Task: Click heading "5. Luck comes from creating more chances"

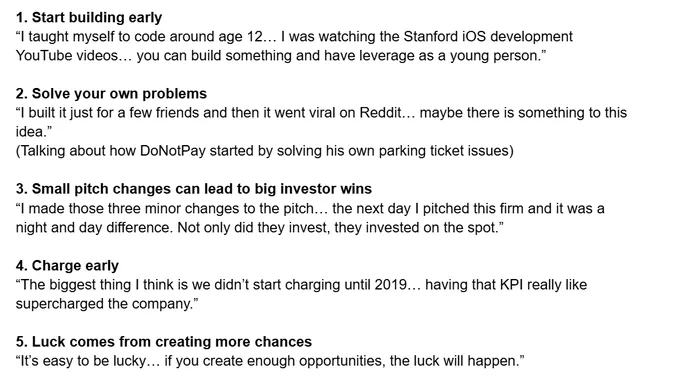Action: (164, 342)
